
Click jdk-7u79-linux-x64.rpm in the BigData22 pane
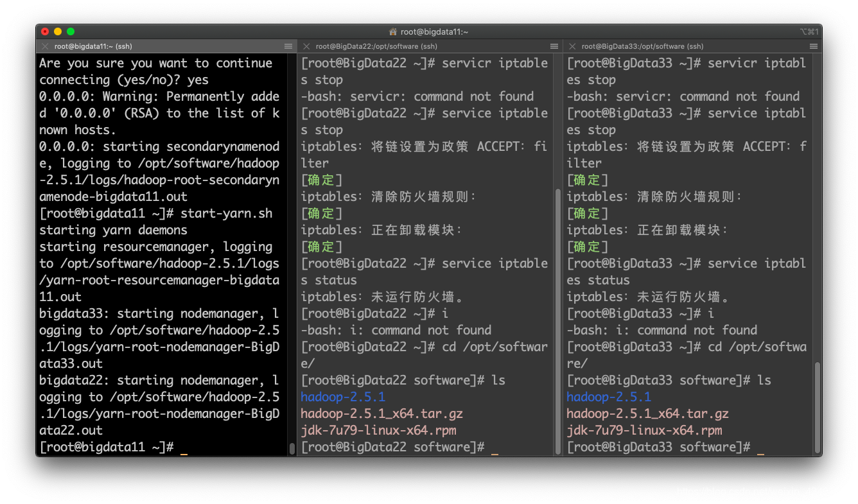click(x=378, y=430)
